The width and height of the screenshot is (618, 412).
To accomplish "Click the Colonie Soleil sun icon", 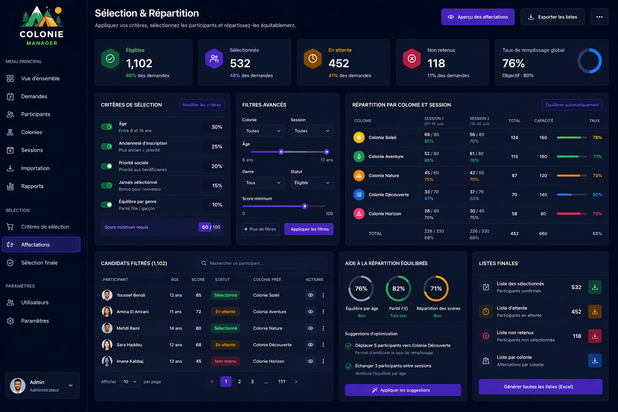I will pos(359,138).
